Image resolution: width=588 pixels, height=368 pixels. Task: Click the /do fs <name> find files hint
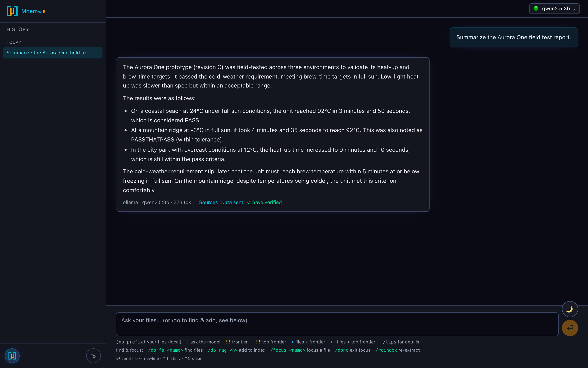click(x=175, y=350)
